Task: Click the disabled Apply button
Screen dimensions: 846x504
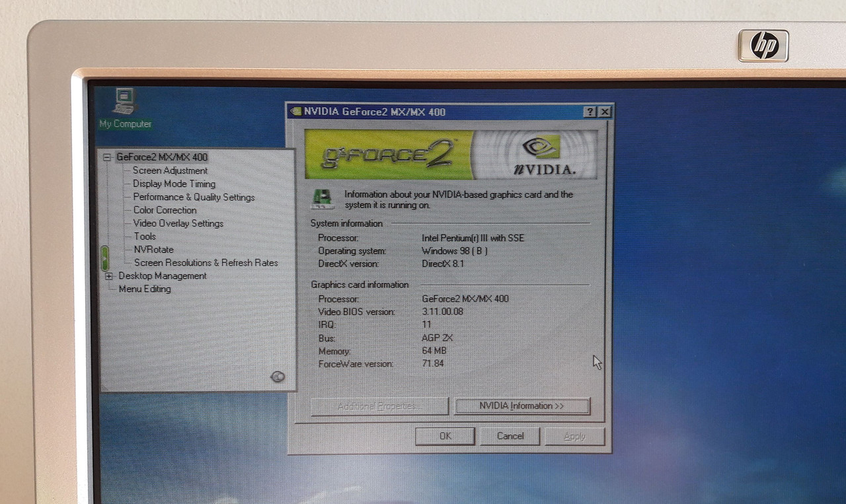Action: [575, 436]
